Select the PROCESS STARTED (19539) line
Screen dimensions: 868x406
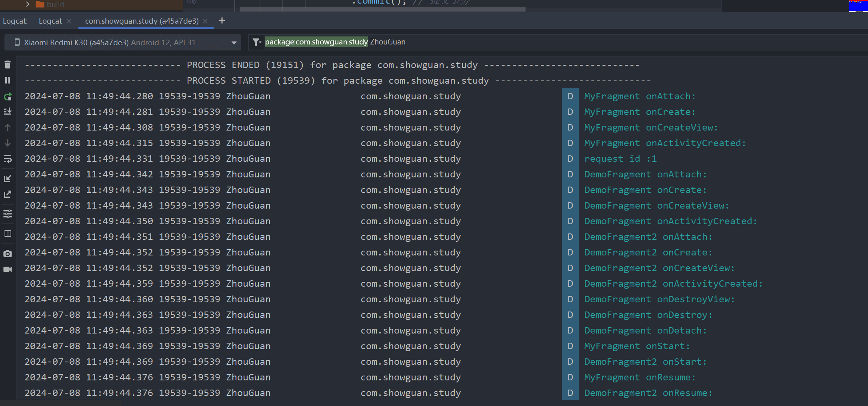coord(338,80)
